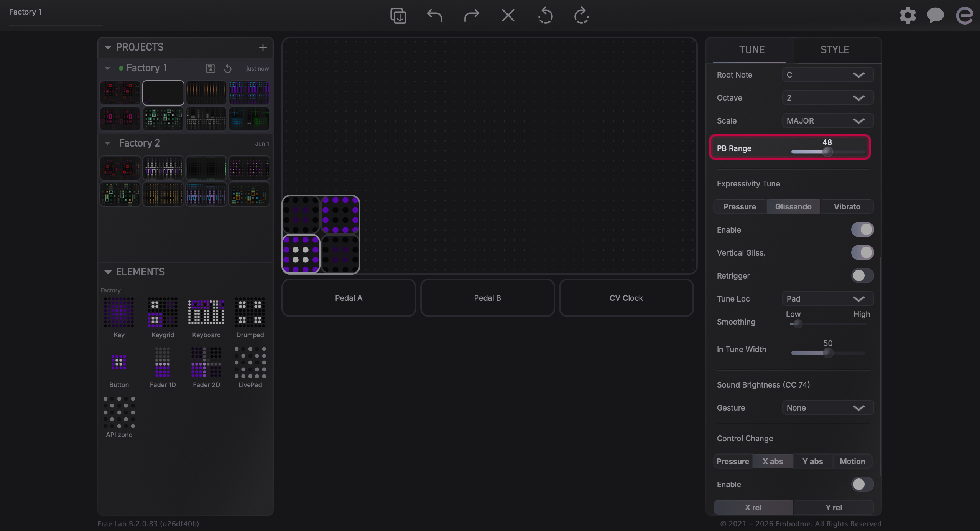Collapse the Factory 2 project

pos(107,143)
